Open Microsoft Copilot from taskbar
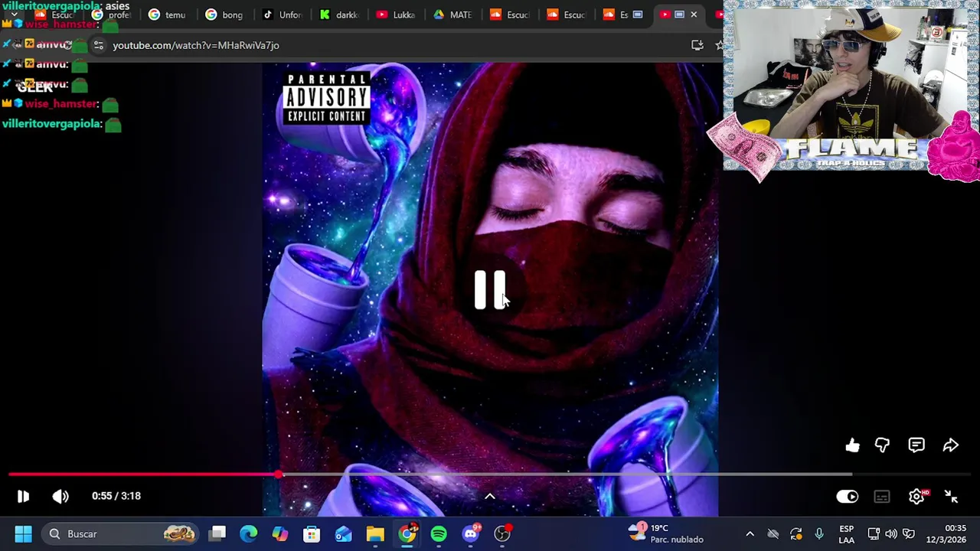The image size is (980, 551). pyautogui.click(x=280, y=533)
